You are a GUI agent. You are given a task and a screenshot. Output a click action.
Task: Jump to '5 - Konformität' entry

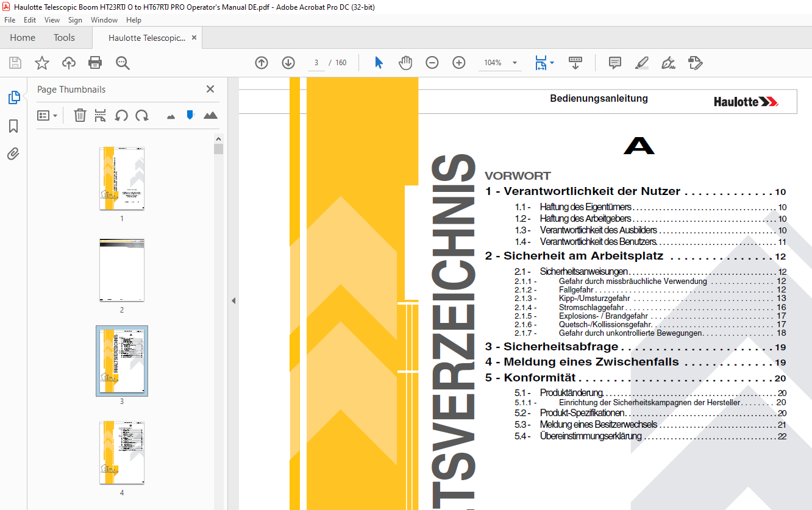tap(636, 378)
